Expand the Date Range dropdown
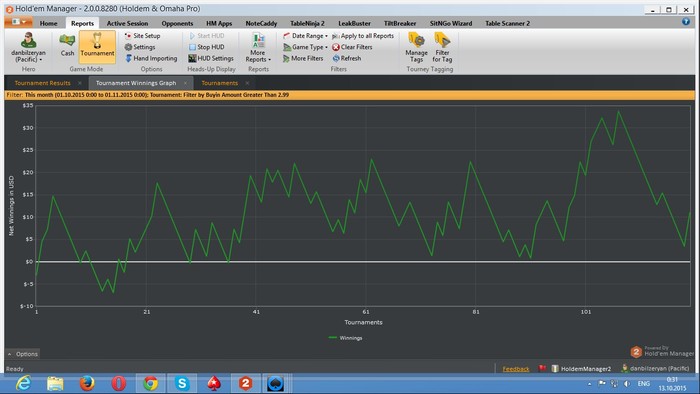The width and height of the screenshot is (700, 394). (305, 36)
